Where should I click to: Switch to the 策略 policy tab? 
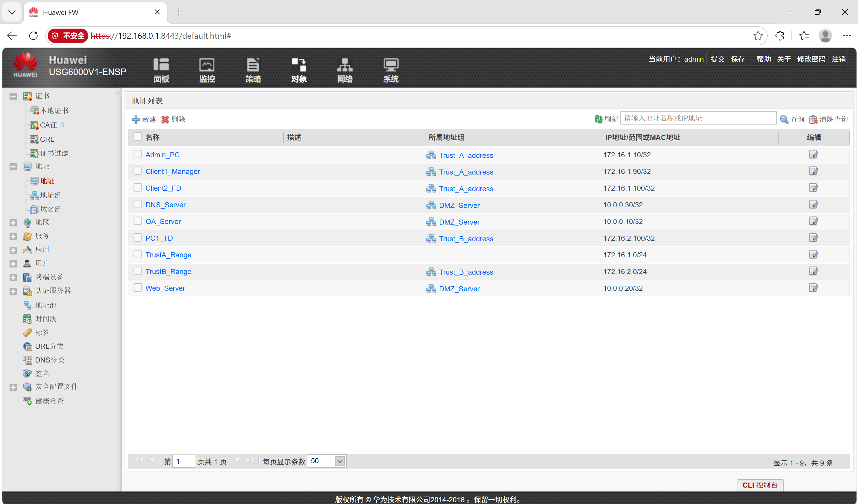[253, 70]
